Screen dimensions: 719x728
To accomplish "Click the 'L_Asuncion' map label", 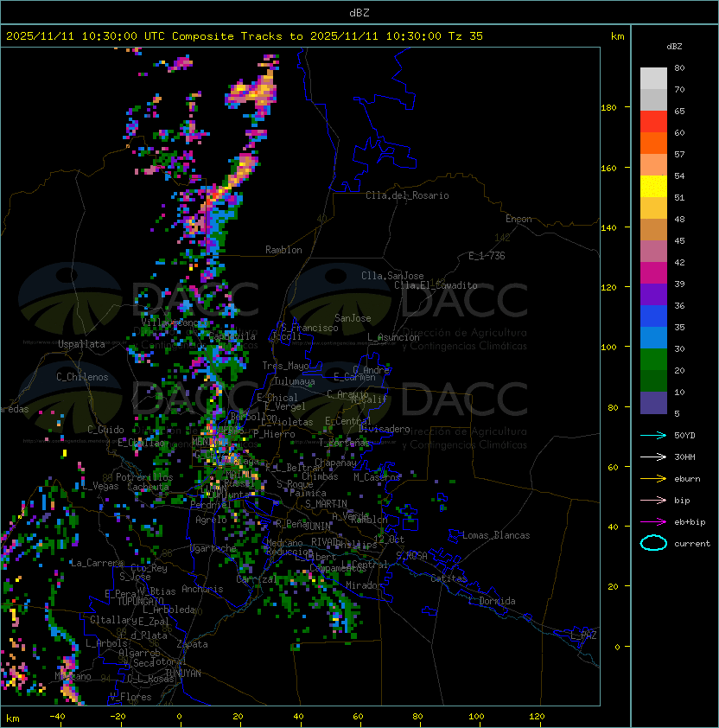I will pyautogui.click(x=393, y=337).
